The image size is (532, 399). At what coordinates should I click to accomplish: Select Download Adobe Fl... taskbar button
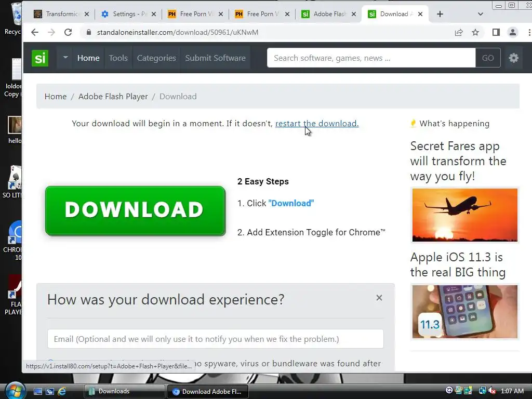(x=208, y=391)
